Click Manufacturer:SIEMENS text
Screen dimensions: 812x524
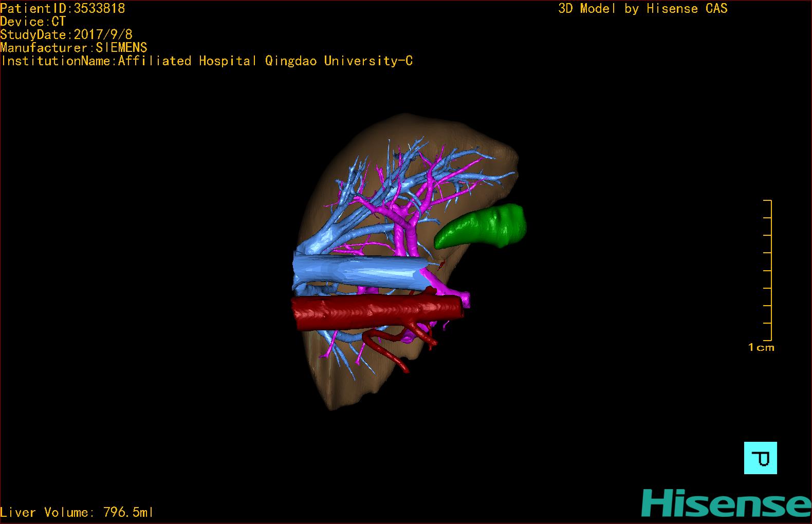tap(73, 48)
